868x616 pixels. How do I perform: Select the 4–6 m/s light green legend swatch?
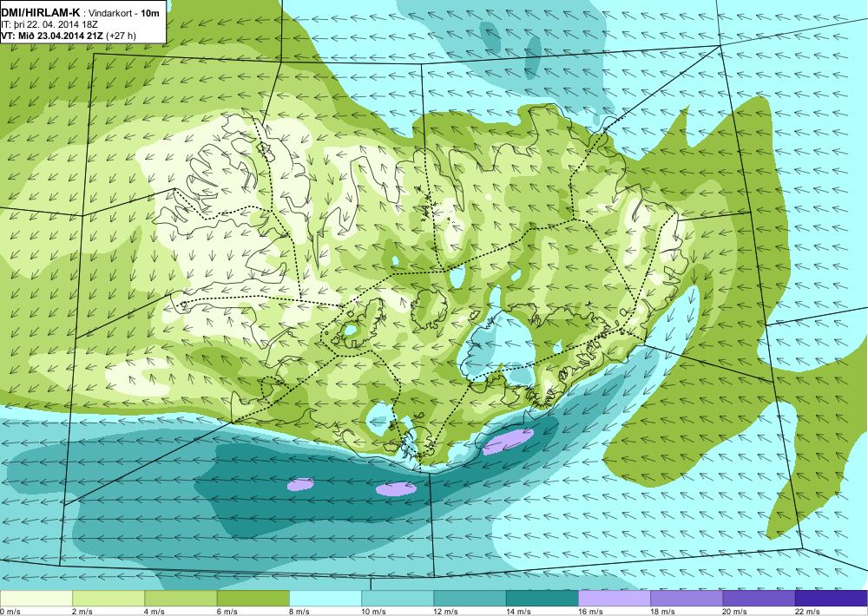coord(181,598)
